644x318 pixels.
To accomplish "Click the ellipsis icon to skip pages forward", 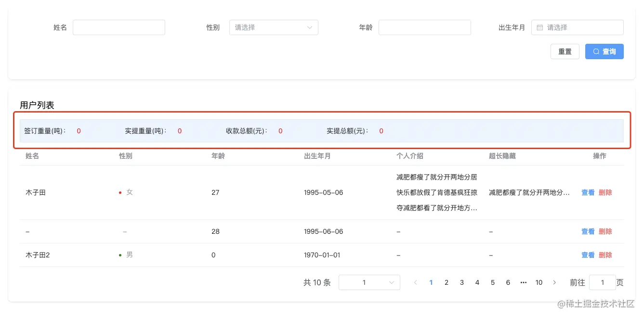I will coord(524,282).
